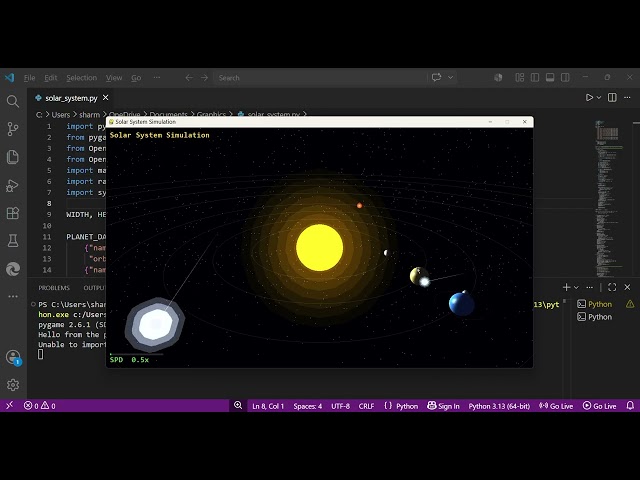Open the Search view in activity bar
640x480 pixels.
[x=13, y=101]
